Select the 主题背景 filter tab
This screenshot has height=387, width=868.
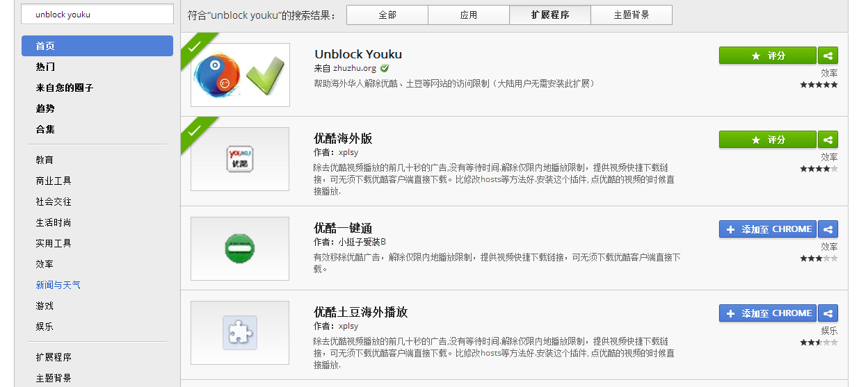632,15
